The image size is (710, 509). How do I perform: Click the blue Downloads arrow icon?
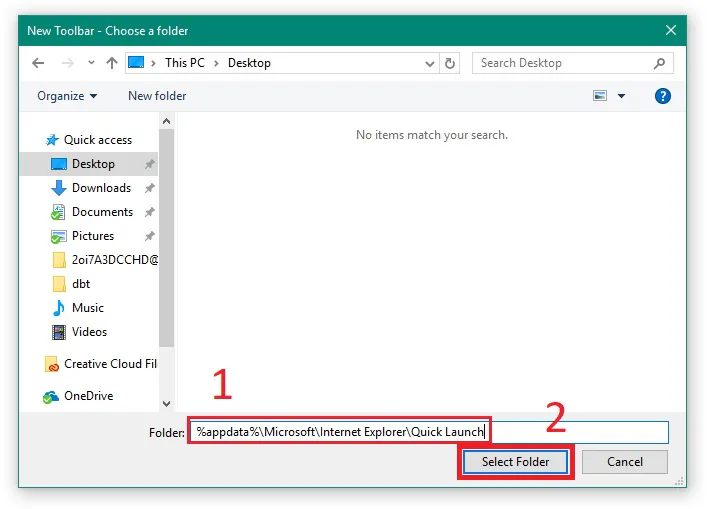pos(58,188)
